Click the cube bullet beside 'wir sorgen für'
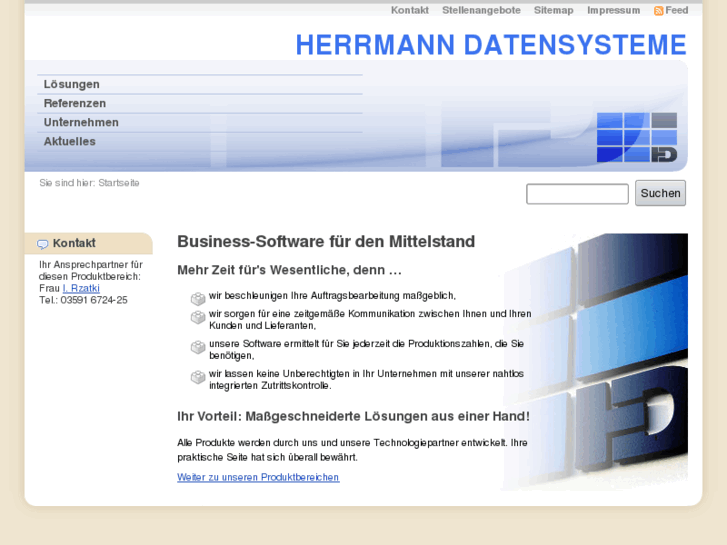 (x=198, y=317)
